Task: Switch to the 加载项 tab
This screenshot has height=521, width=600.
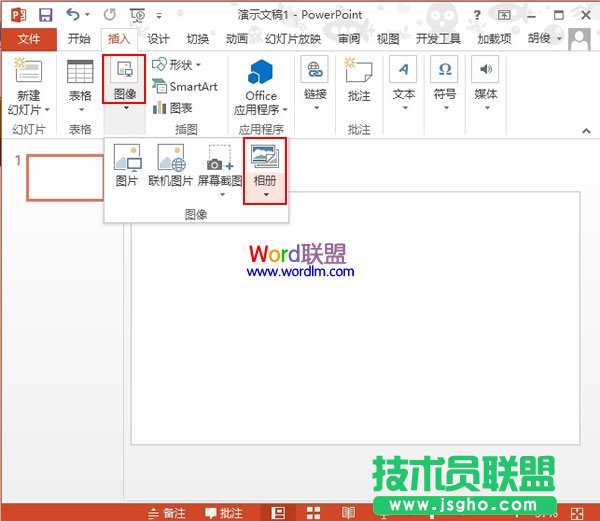Action: click(x=494, y=39)
